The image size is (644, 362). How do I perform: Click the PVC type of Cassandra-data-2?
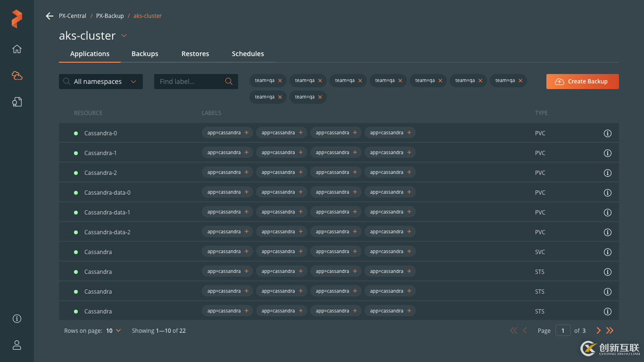tap(540, 232)
